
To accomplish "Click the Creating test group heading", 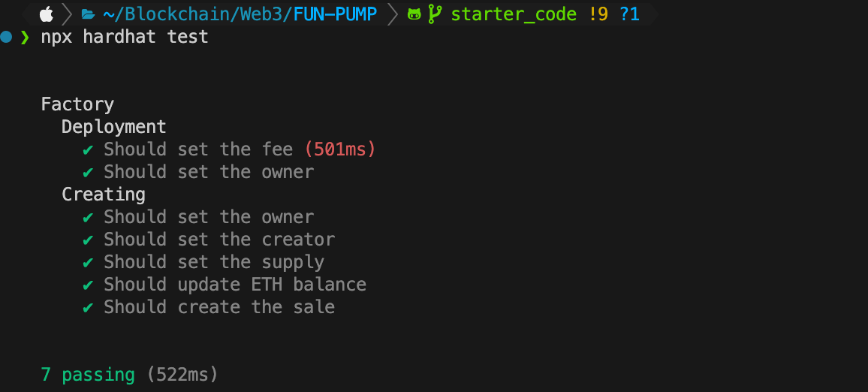I will 104,195.
